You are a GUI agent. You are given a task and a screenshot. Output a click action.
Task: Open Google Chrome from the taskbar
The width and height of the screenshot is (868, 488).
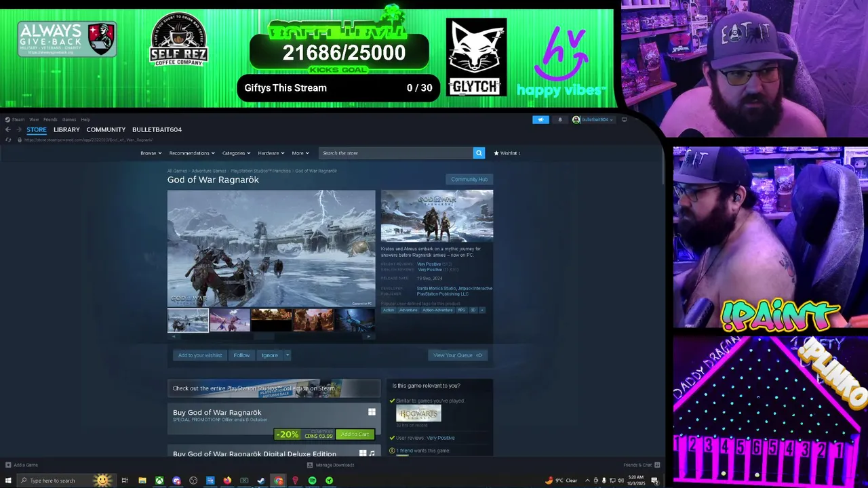coord(278,481)
